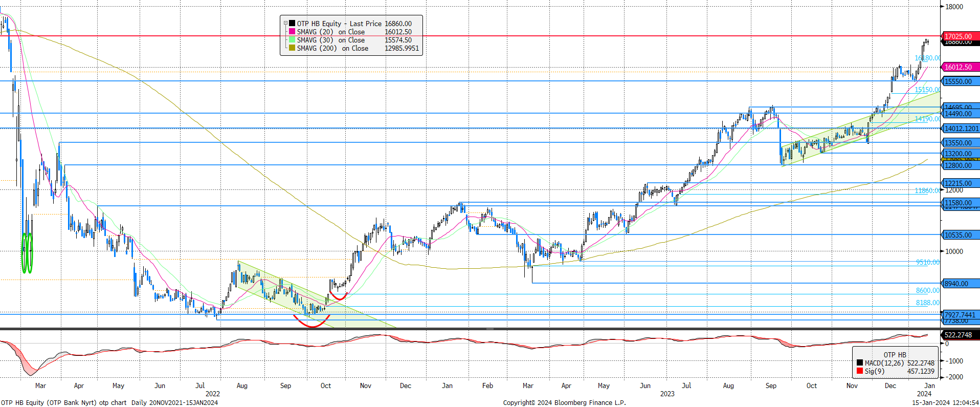Click the 'OTP HB' title in the MACD legend
Image resolution: width=980 pixels, height=407 pixels.
pyautogui.click(x=895, y=355)
